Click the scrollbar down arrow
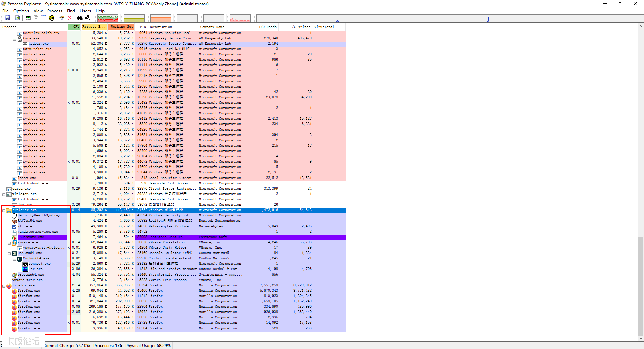Viewport: 644px width, 349px height. 641,339
